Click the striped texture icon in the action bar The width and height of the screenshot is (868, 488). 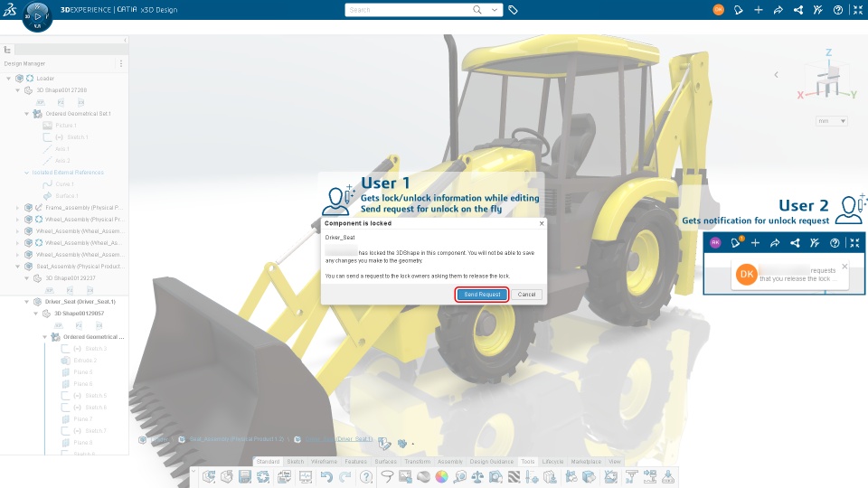pyautogui.click(x=514, y=476)
